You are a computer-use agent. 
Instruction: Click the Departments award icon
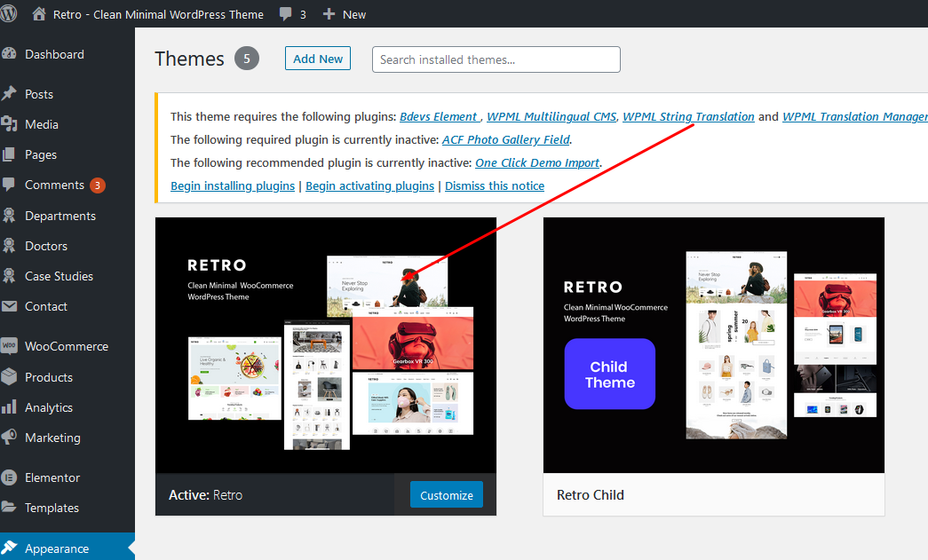click(x=9, y=216)
